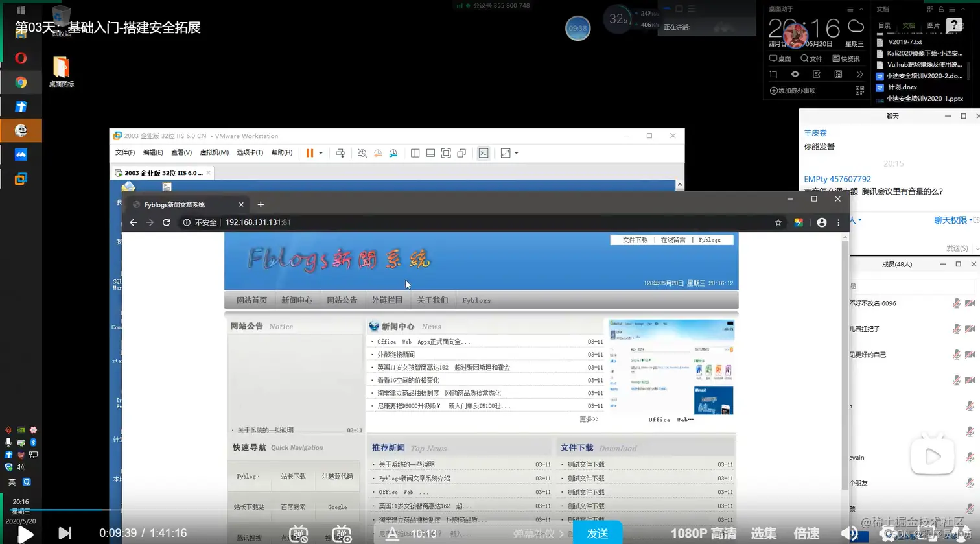The image size is (980, 544).
Task: Click the calculator icon in 桌面助手
Action: 838,75
